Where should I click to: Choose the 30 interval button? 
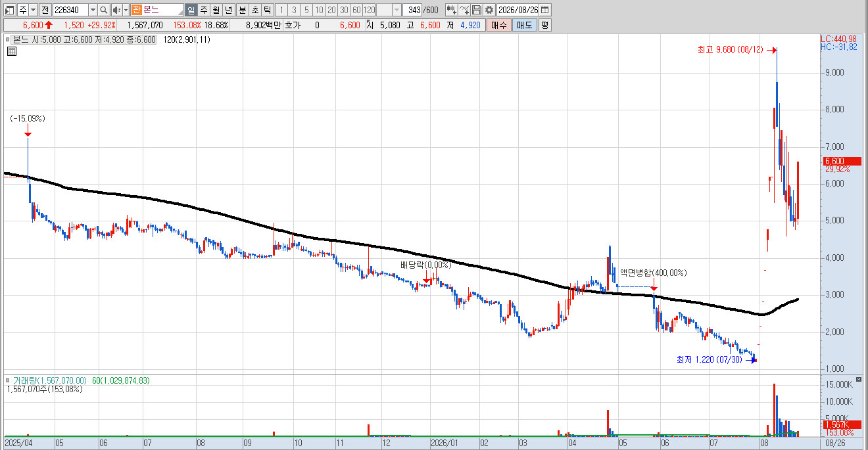pyautogui.click(x=344, y=10)
